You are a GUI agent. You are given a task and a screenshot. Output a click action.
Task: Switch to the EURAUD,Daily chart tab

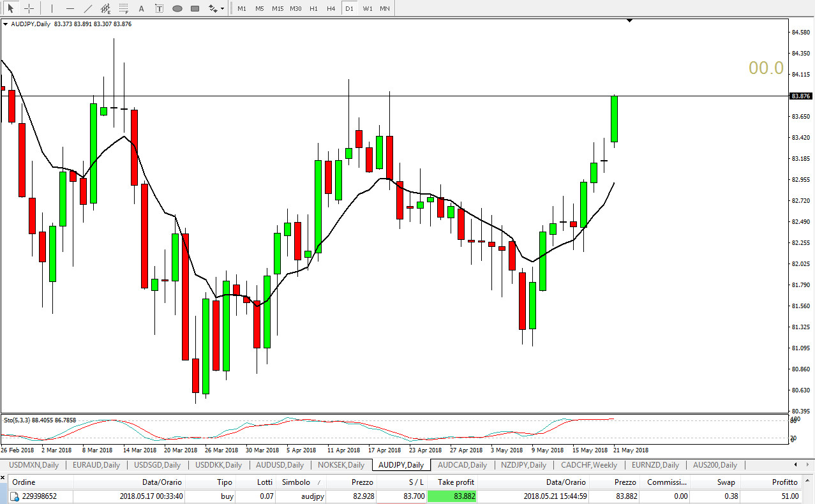coord(96,465)
